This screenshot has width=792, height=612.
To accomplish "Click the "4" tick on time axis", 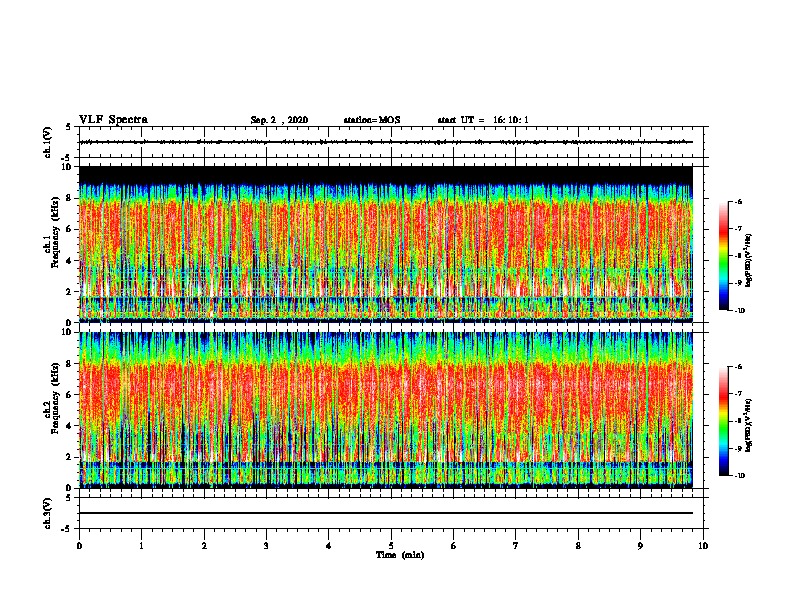I will pyautogui.click(x=329, y=546).
